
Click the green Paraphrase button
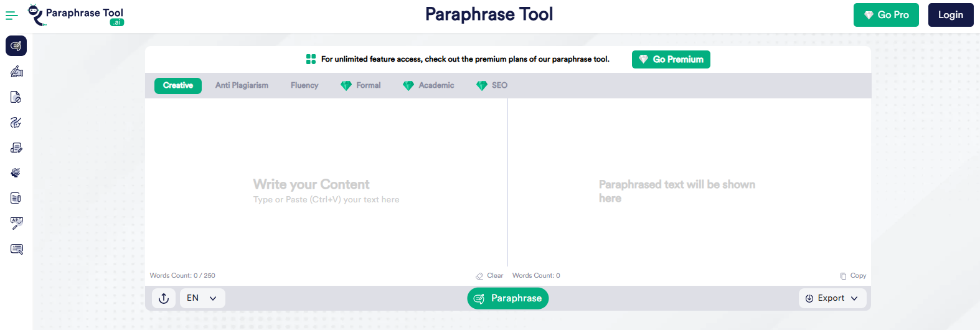508,298
